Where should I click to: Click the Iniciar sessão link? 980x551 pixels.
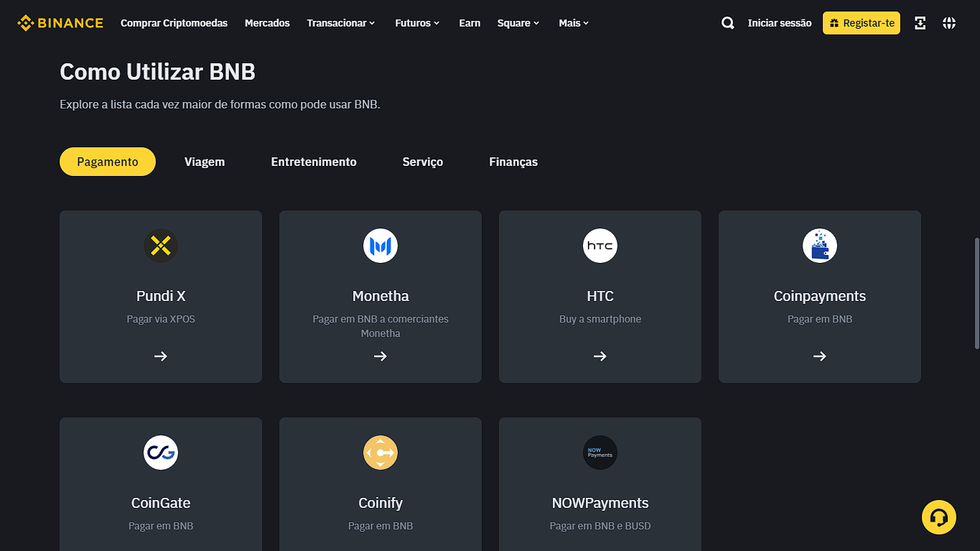pos(779,22)
